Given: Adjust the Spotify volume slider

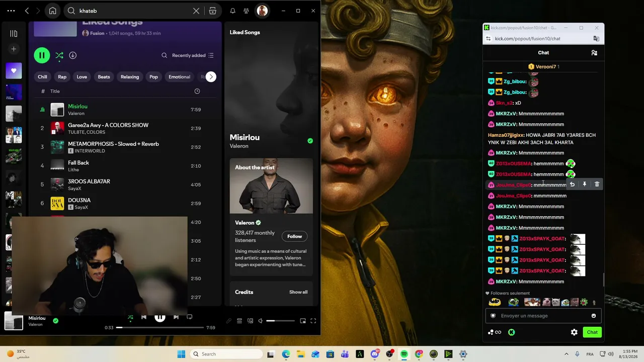Looking at the screenshot, I should tap(281, 321).
